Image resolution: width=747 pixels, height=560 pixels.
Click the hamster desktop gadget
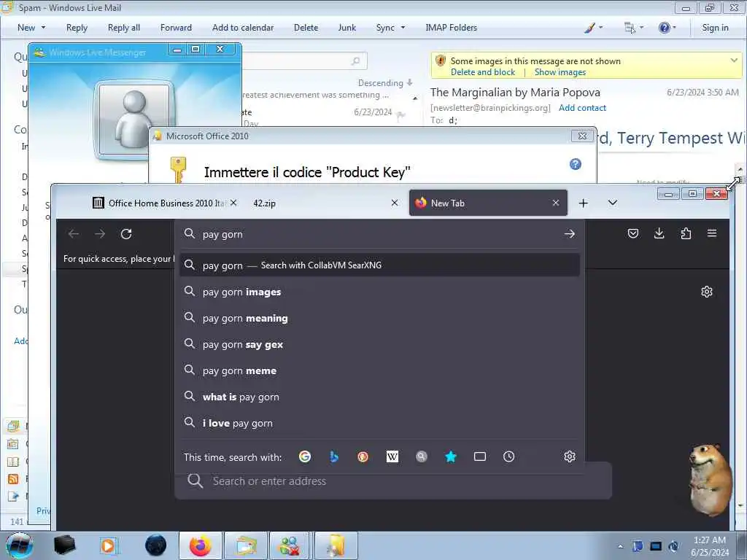710,480
